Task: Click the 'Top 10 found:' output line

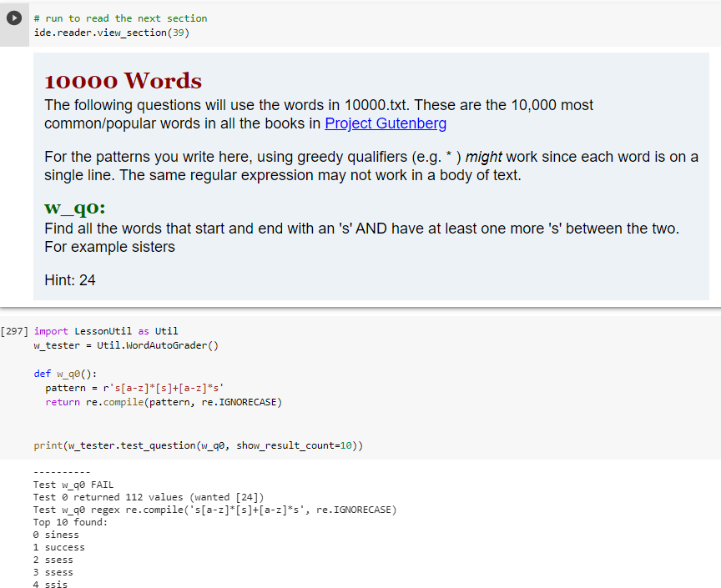Action: [70, 521]
